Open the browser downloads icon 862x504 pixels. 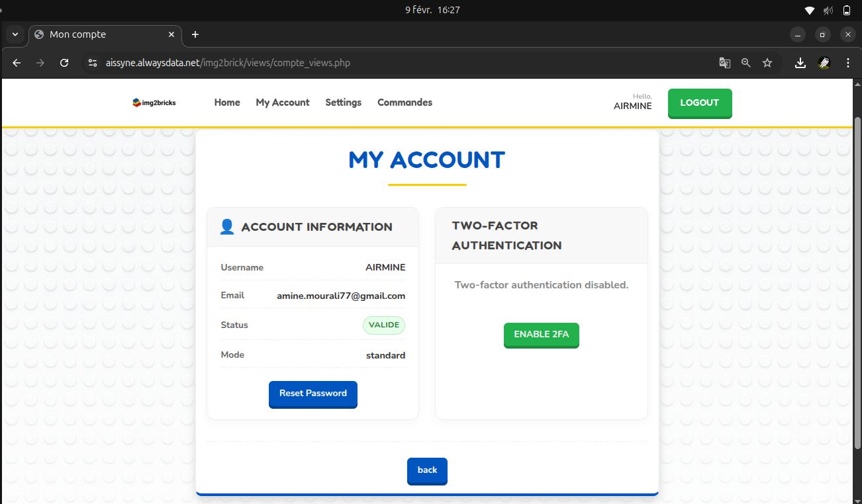pyautogui.click(x=800, y=63)
